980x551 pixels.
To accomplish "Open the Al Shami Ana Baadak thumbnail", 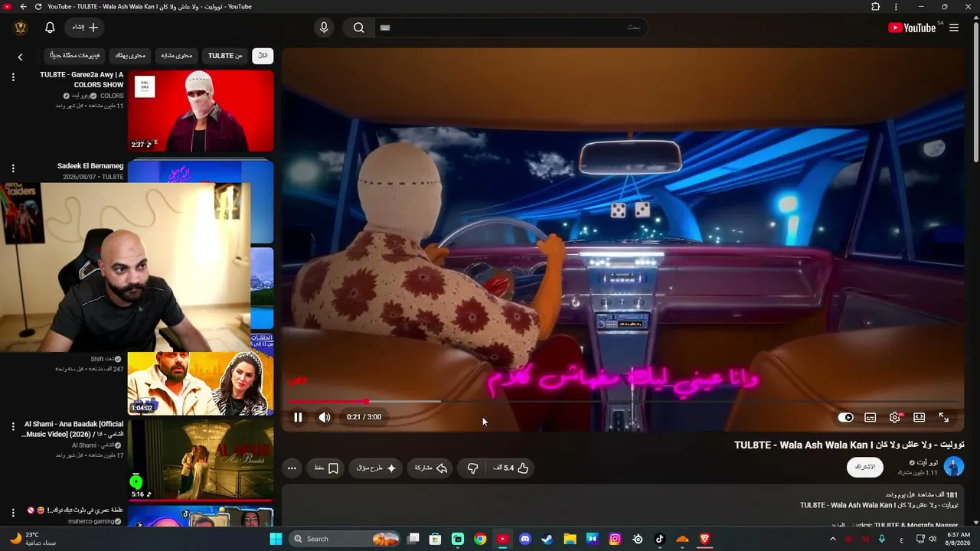I will tap(201, 459).
